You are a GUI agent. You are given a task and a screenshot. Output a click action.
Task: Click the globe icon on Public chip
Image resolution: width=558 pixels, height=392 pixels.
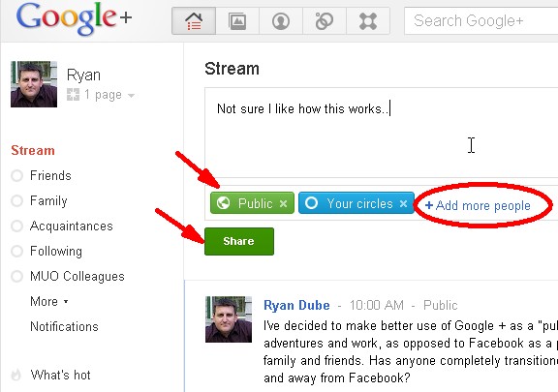(x=223, y=202)
